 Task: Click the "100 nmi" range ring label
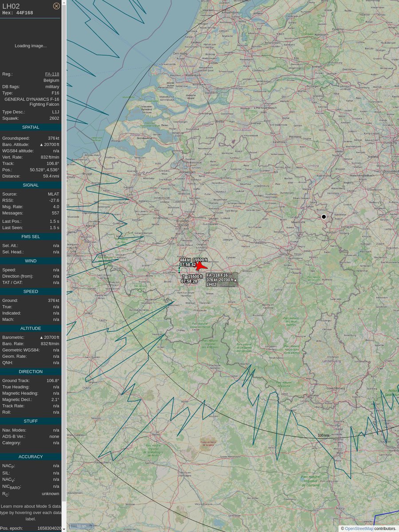tap(323, 435)
